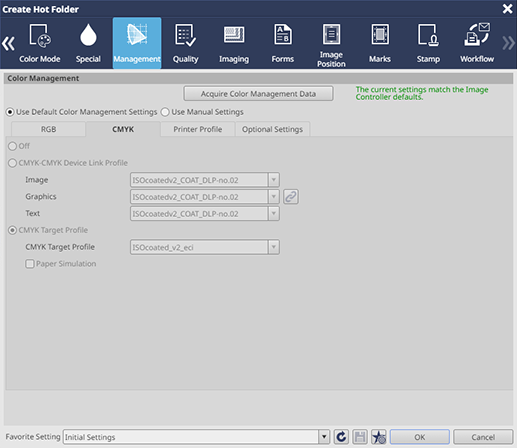
Task: Switch to the Optional Settings tab
Action: click(x=272, y=129)
